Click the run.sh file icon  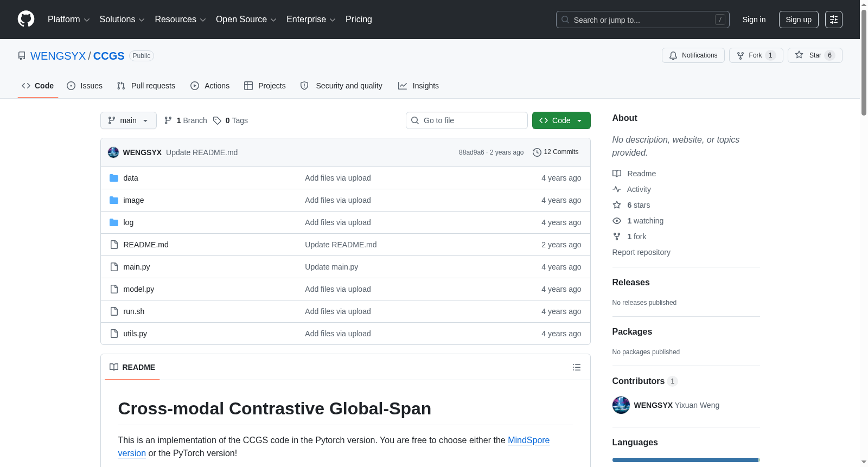coord(114,311)
